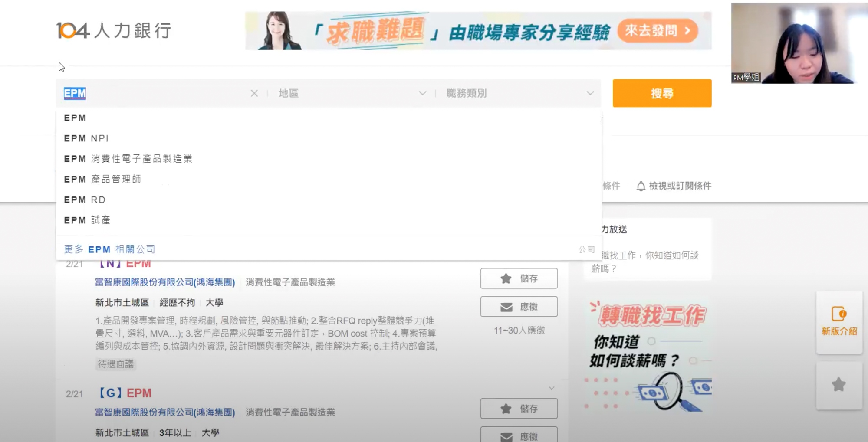Open the 求職難題 banner advertisement
Screen dimensions: 868x442
pyautogui.click(x=478, y=31)
